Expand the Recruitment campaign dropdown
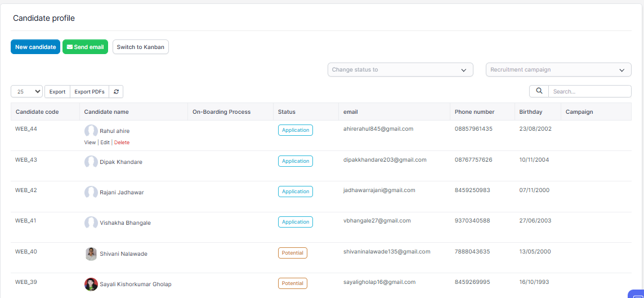 [558, 70]
